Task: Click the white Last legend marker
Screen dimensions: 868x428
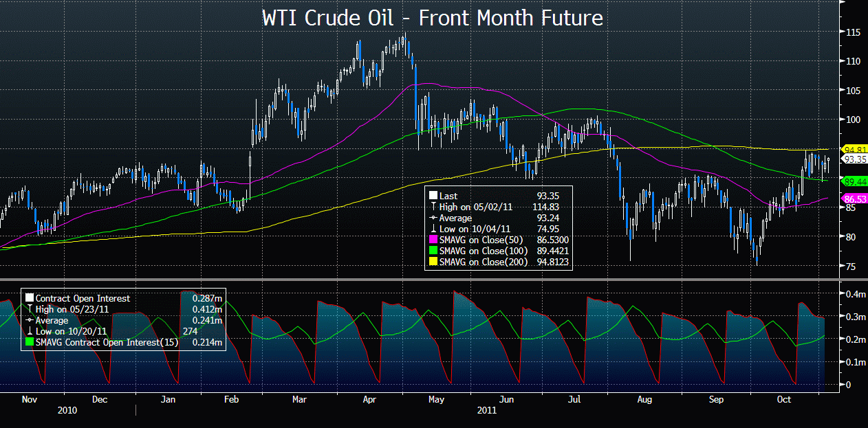Action: (x=433, y=196)
